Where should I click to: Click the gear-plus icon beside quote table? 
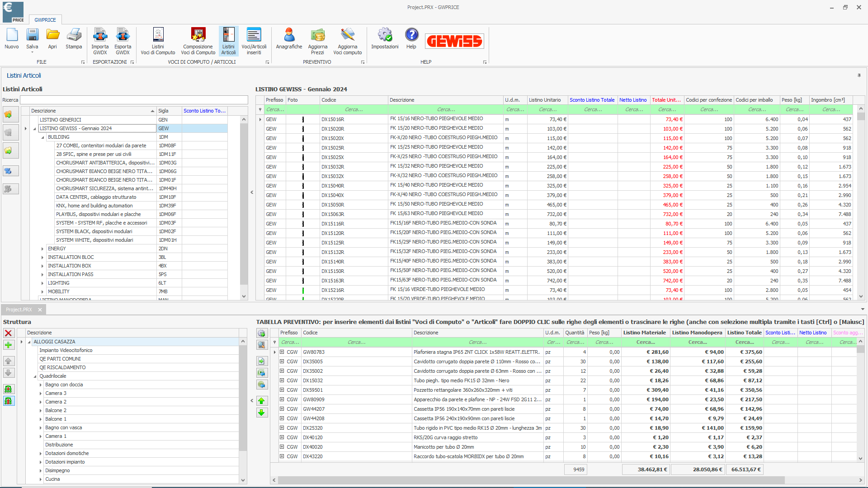(x=261, y=333)
